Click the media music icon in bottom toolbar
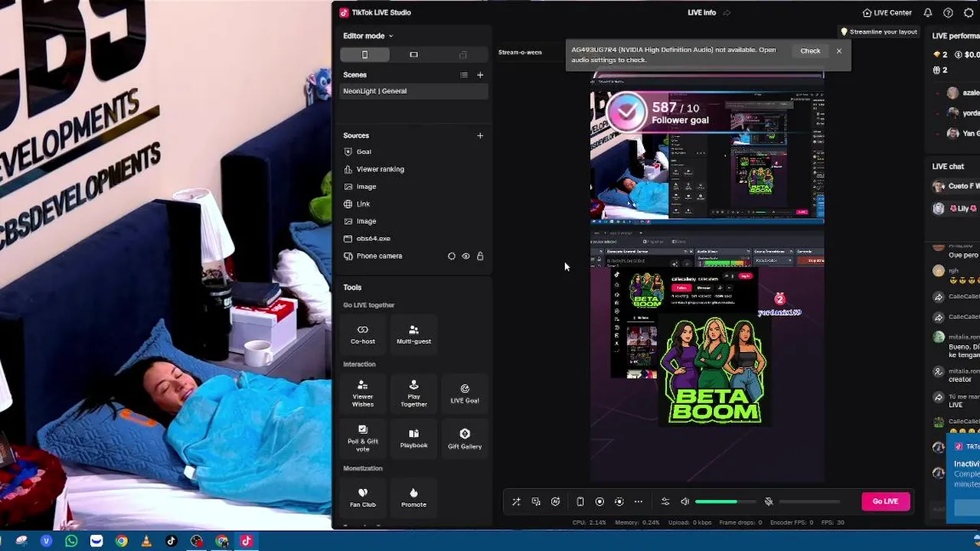This screenshot has height=551, width=980. (x=536, y=502)
